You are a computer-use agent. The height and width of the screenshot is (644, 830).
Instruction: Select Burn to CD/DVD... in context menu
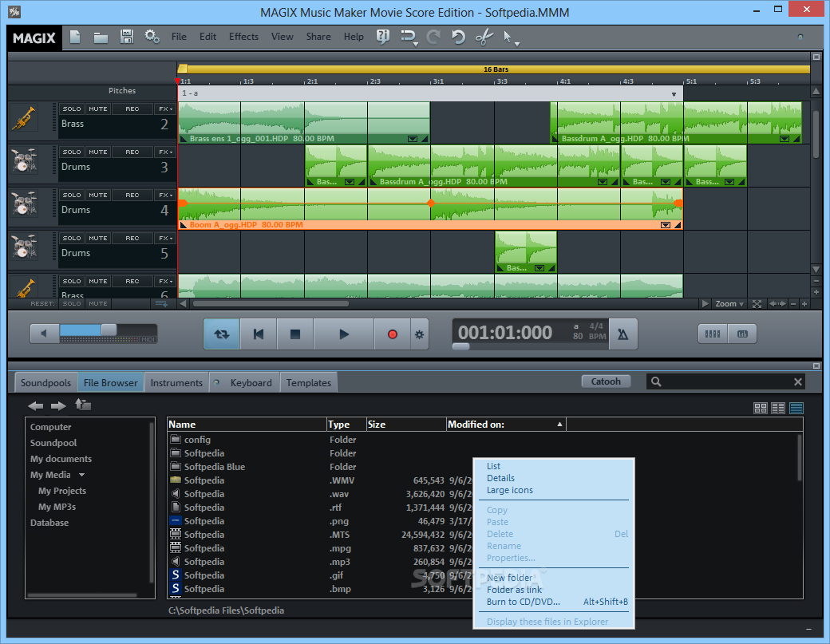(x=523, y=602)
